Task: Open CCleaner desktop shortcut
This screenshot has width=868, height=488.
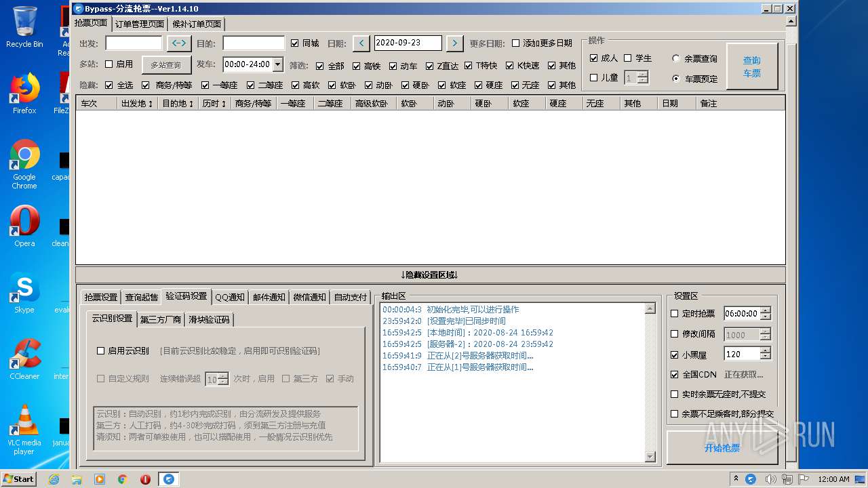Action: (24, 359)
